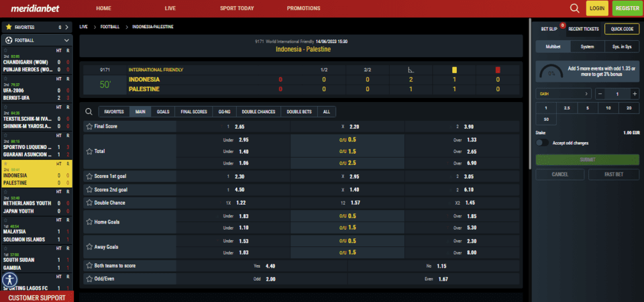Switch to the Goals market tab
This screenshot has width=644, height=302.
point(163,112)
